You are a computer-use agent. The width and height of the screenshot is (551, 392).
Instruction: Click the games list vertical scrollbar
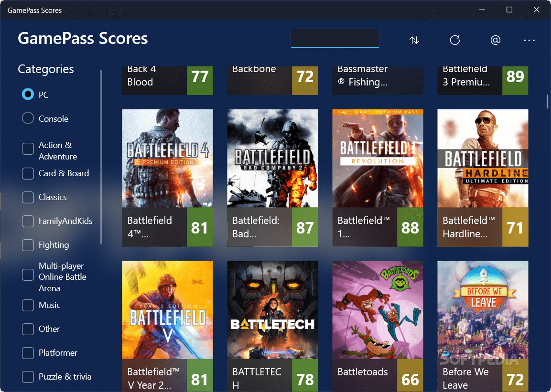coord(547,102)
